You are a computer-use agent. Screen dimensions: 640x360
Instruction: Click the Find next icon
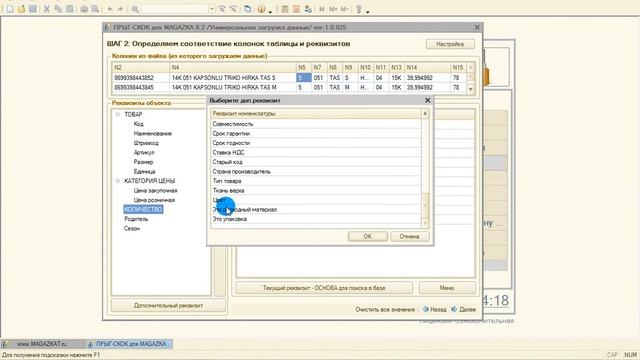[x=222, y=9]
